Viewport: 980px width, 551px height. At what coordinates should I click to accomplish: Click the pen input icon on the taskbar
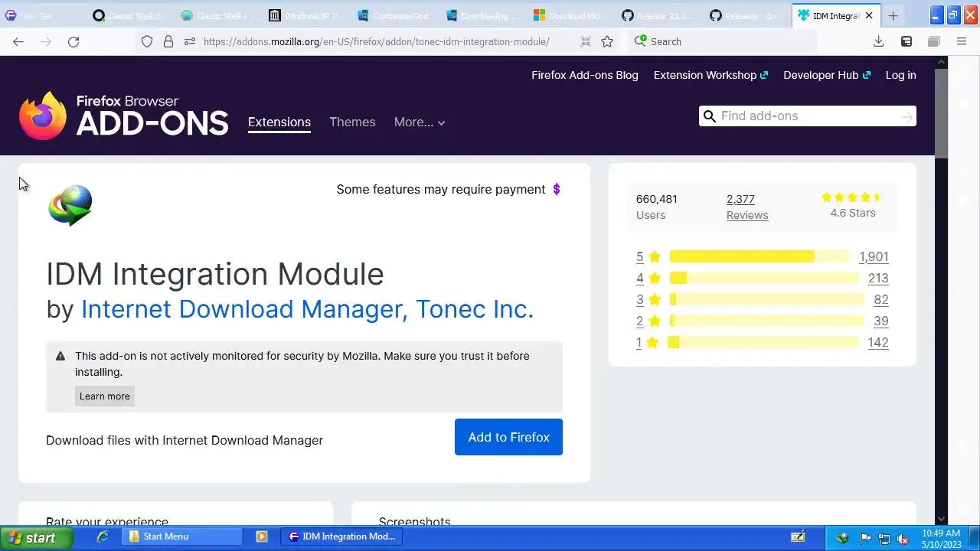tap(798, 536)
